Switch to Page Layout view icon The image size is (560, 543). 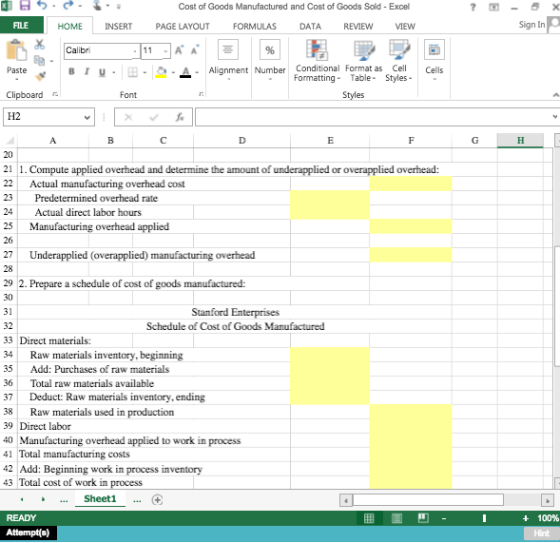click(x=396, y=518)
